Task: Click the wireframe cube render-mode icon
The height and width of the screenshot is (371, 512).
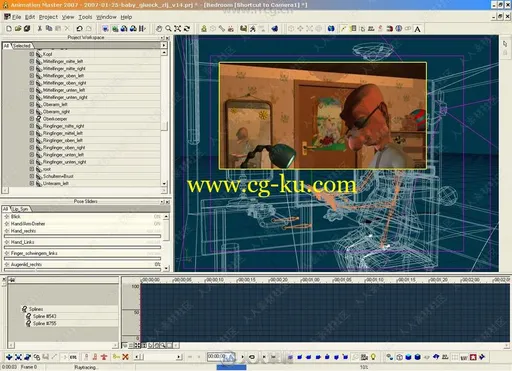Action: [x=399, y=357]
